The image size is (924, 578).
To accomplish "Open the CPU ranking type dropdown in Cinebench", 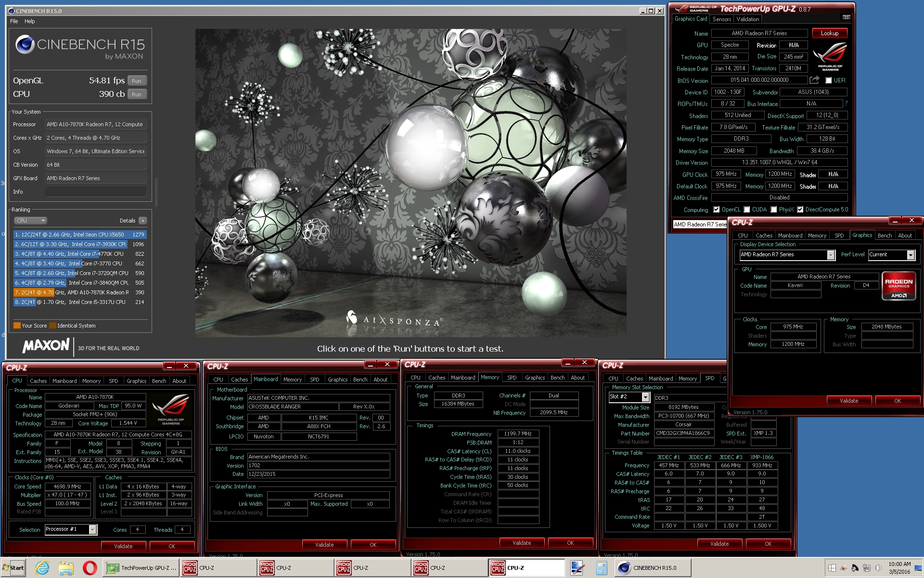I will 30,221.
